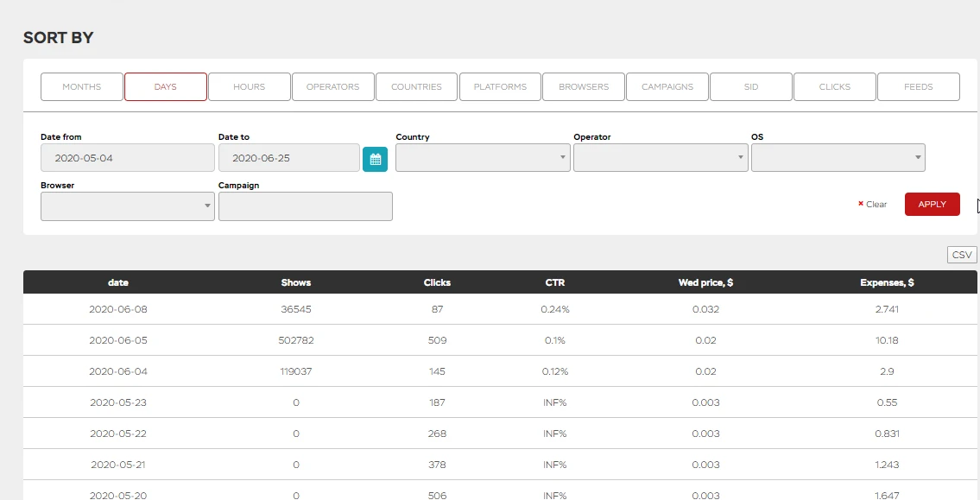
Task: Open the OS dropdown
Action: point(838,157)
